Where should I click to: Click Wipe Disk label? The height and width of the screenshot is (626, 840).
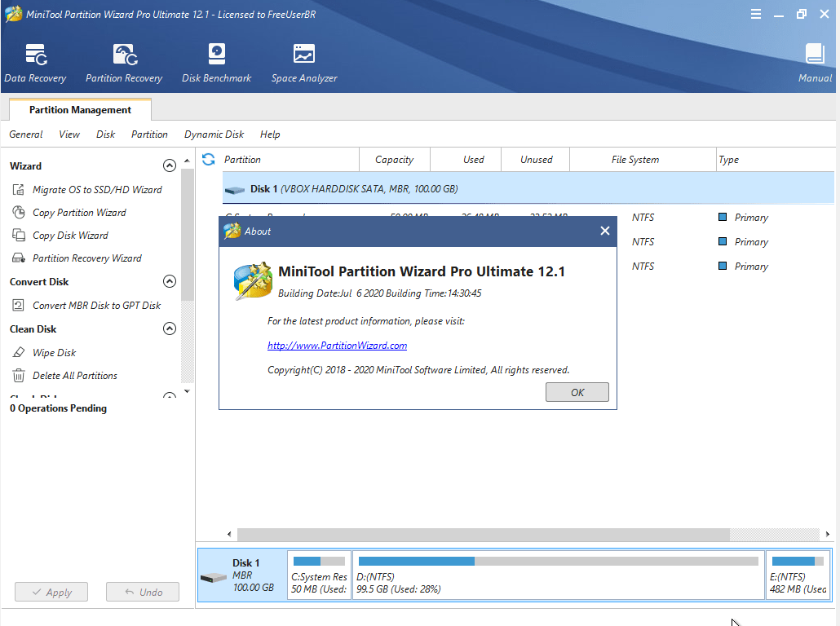(x=54, y=352)
